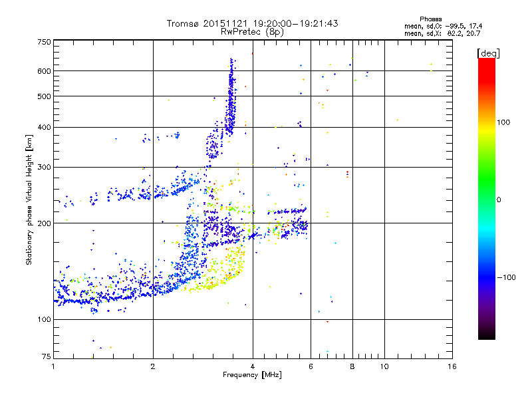Click the x-axis label 'Frequency [MHz]'

252,375
